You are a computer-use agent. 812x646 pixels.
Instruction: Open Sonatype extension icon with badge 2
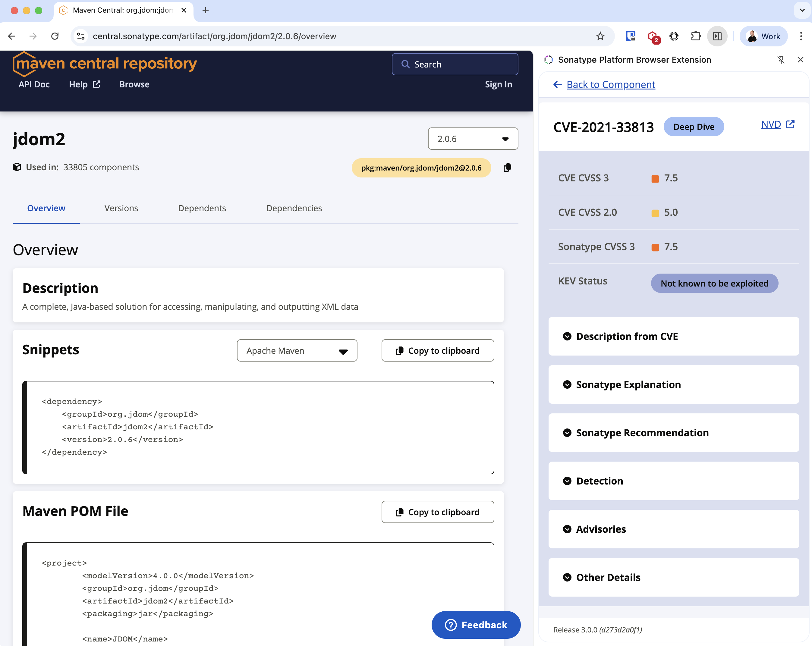653,37
